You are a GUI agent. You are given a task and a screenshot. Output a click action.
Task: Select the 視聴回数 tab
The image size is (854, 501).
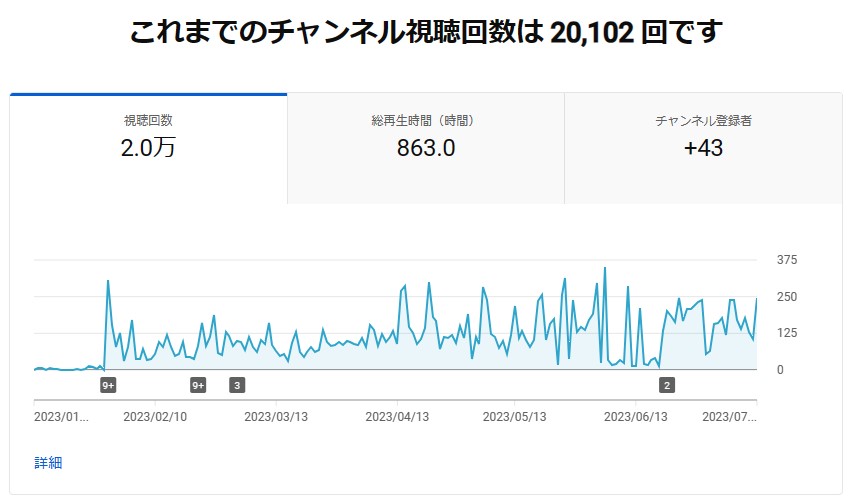(x=148, y=149)
